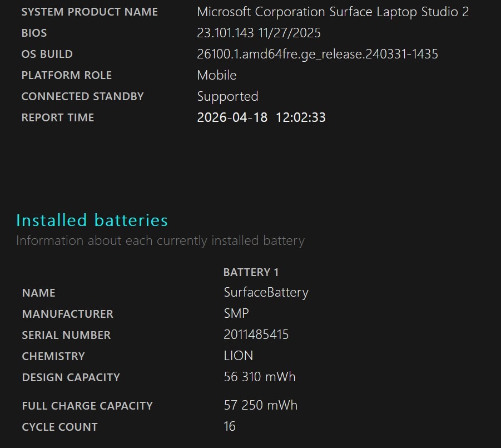The image size is (501, 448).
Task: Click the SERIAL NUMBER label
Action: tap(66, 335)
